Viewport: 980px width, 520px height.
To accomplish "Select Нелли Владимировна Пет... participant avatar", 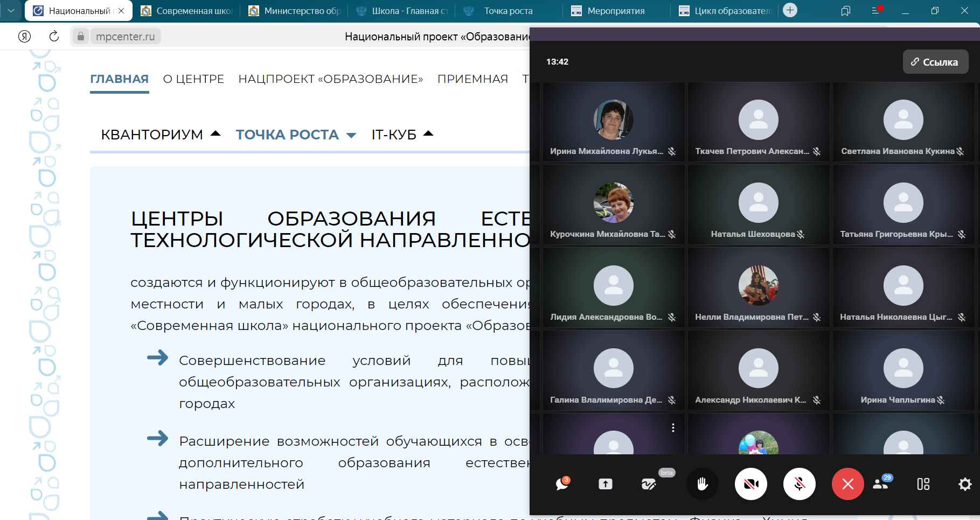I will coord(758,285).
